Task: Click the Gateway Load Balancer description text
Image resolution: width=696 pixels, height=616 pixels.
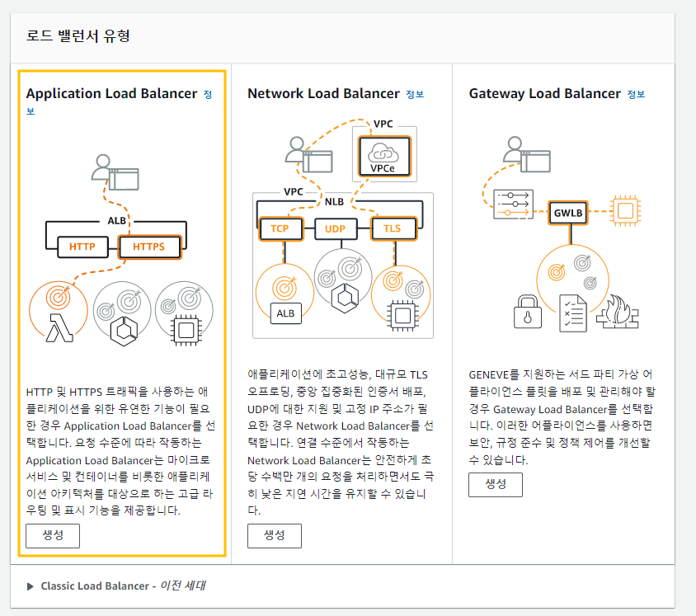Action: pos(562,417)
